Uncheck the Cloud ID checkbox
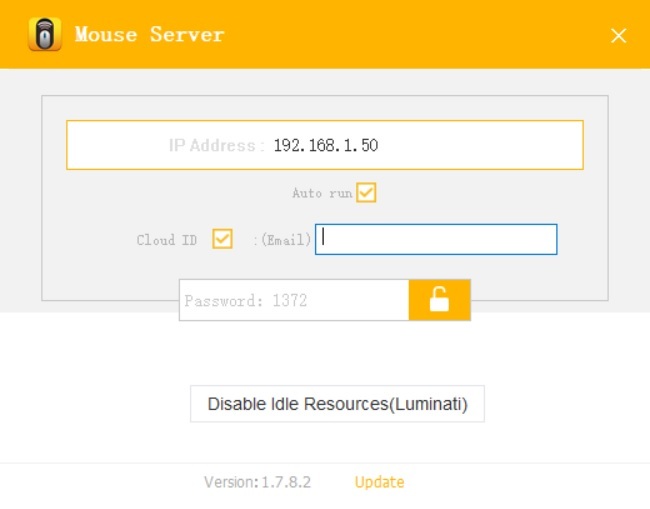Viewport: 650px width, 509px height. pyautogui.click(x=222, y=239)
